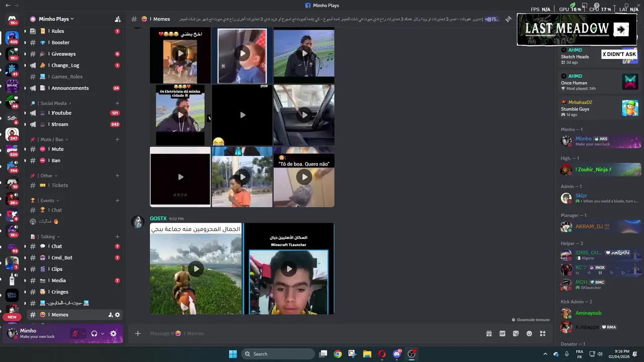Viewport: 644px width, 362px height.
Task: Open the emoji picker
Action: tap(529, 333)
